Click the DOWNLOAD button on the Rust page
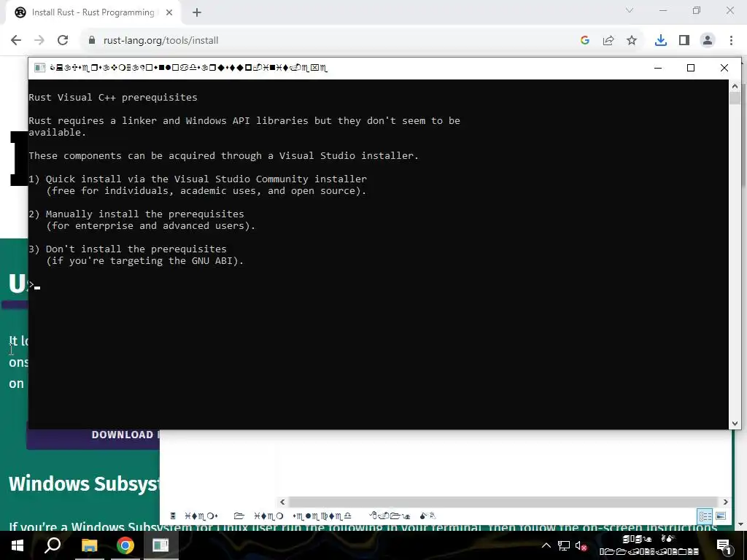The image size is (747, 560). point(93,435)
